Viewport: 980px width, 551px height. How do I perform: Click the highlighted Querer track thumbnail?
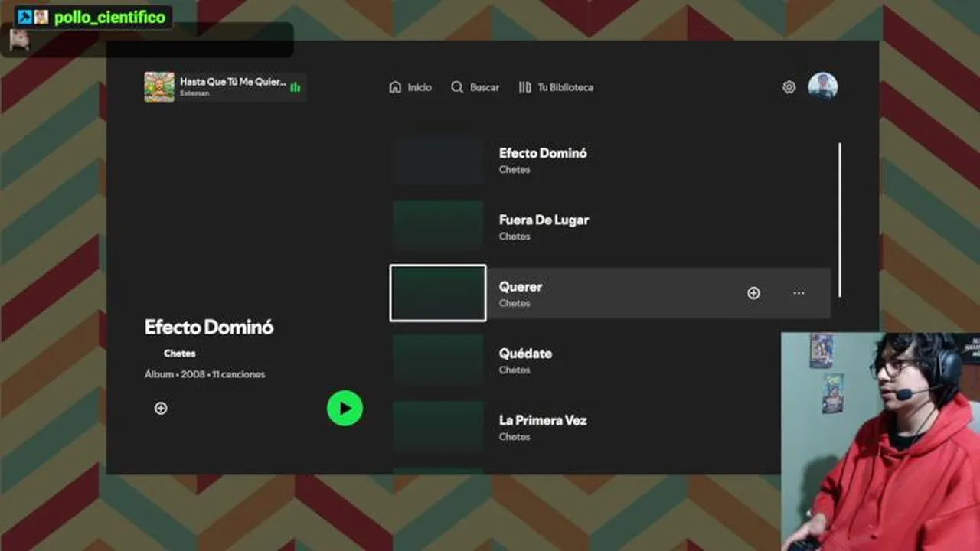(x=438, y=293)
